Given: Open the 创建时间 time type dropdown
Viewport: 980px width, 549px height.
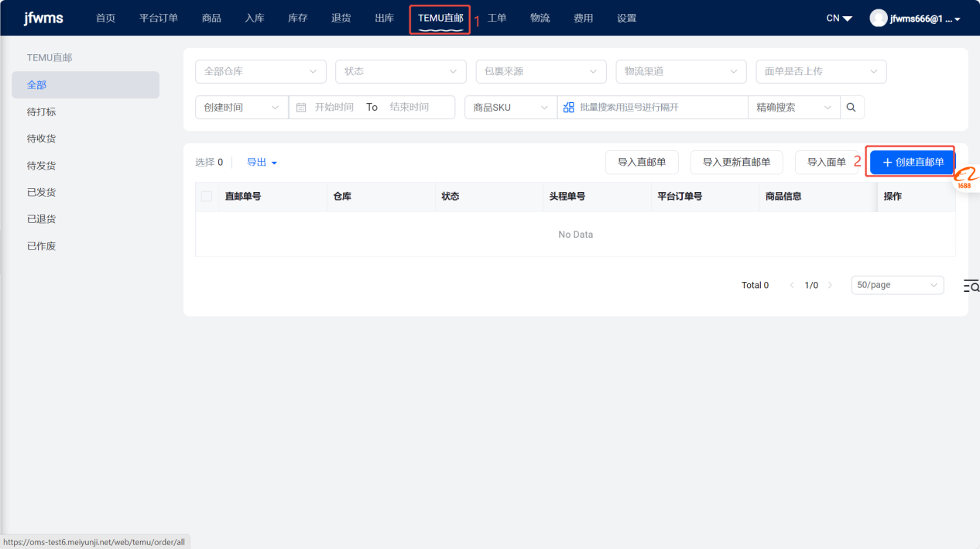Looking at the screenshot, I should coord(242,107).
